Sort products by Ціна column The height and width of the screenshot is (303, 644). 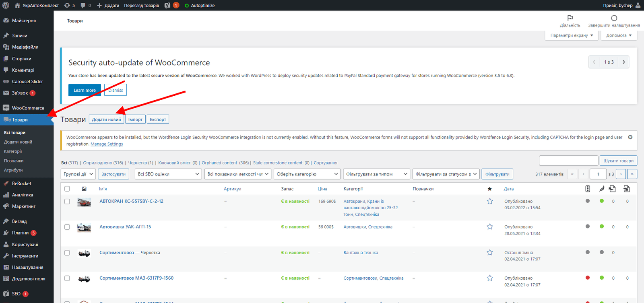(x=322, y=189)
